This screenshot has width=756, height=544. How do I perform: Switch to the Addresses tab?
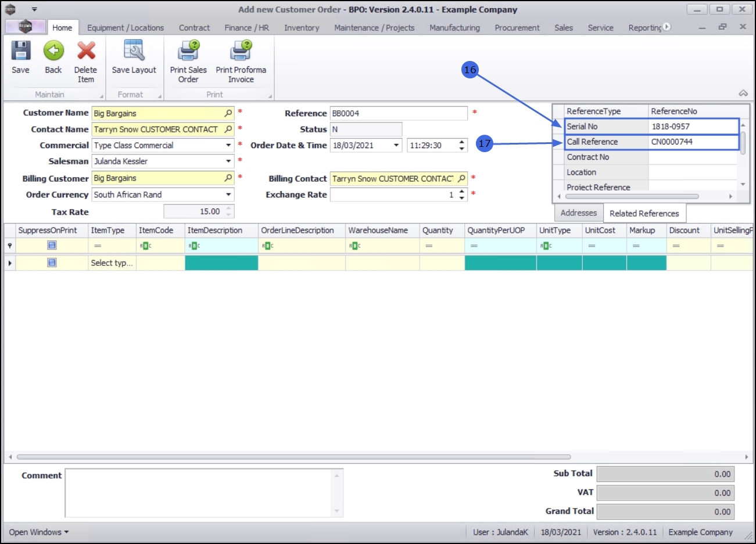pyautogui.click(x=579, y=213)
